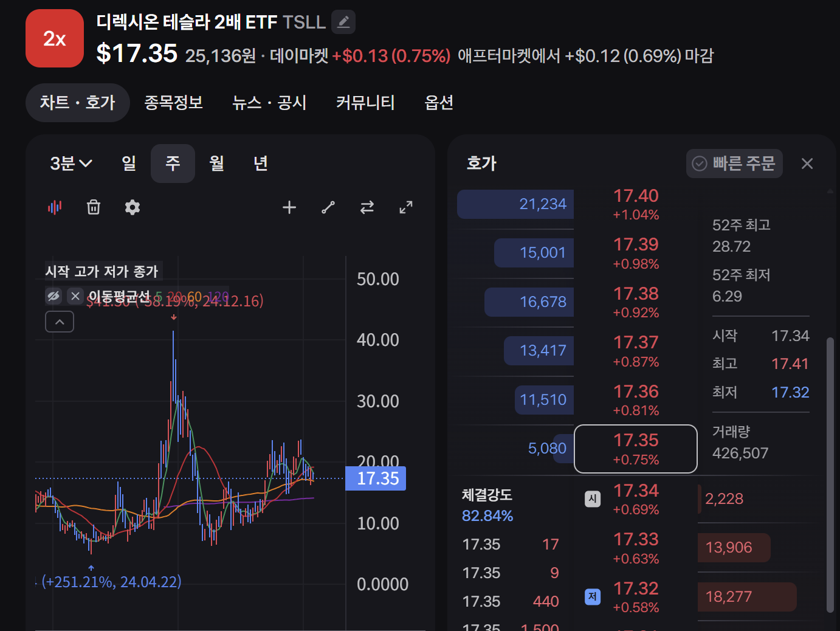Select the 주 weekly chart period
This screenshot has height=631, width=840.
tap(173, 163)
